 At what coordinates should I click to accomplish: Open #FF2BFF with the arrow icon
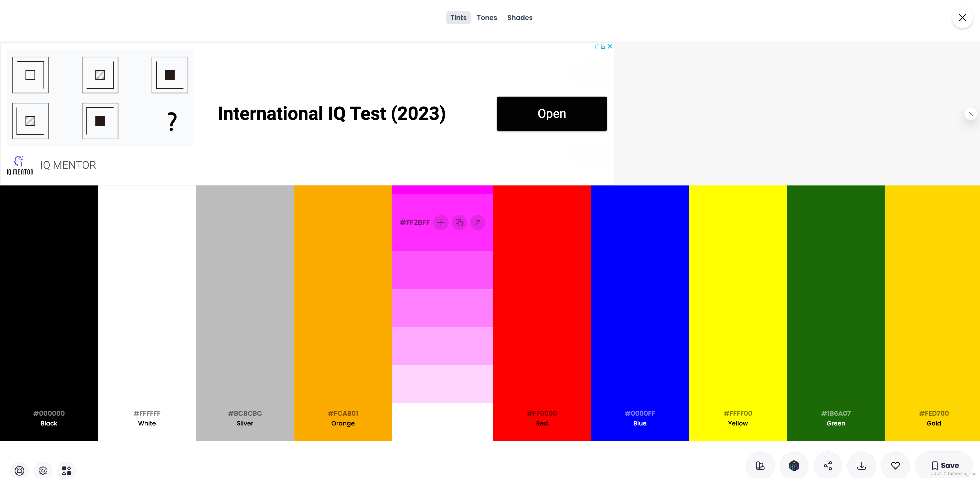(477, 223)
